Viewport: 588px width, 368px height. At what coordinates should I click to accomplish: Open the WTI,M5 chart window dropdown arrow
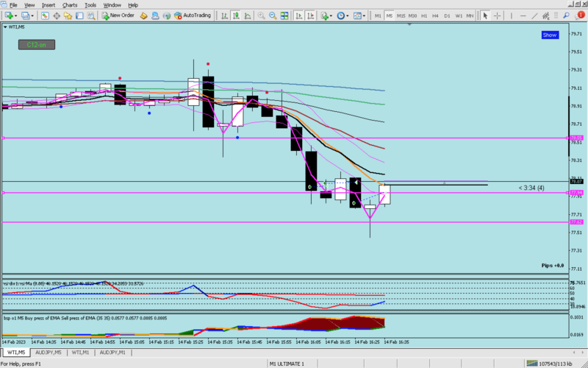(5, 27)
